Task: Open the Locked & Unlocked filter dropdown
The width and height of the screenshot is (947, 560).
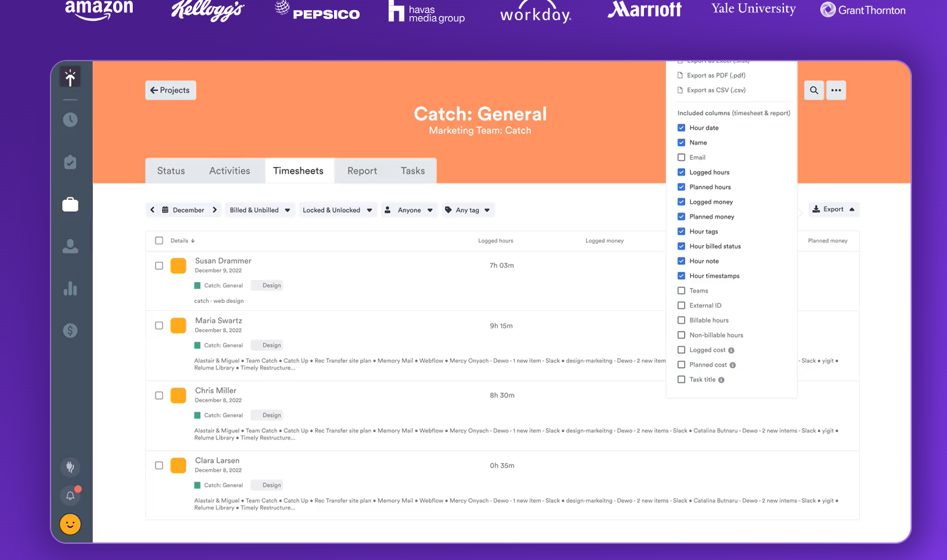Action: coord(337,210)
